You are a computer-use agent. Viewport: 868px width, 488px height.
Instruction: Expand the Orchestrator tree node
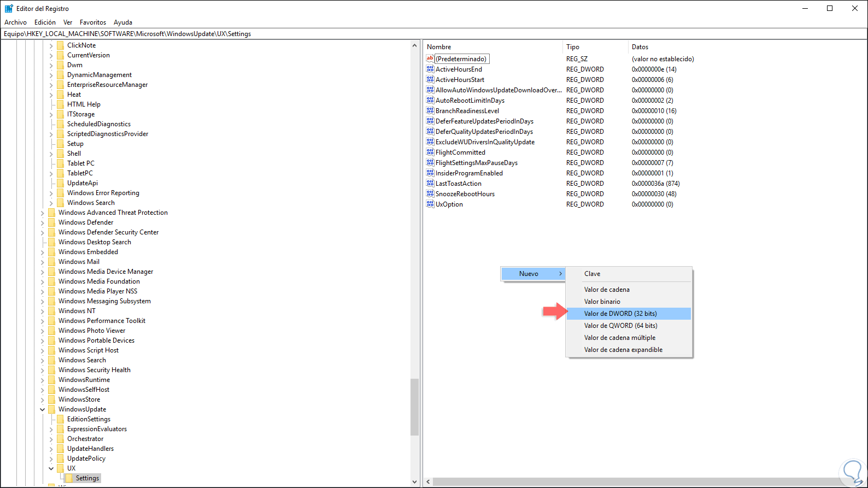51,439
